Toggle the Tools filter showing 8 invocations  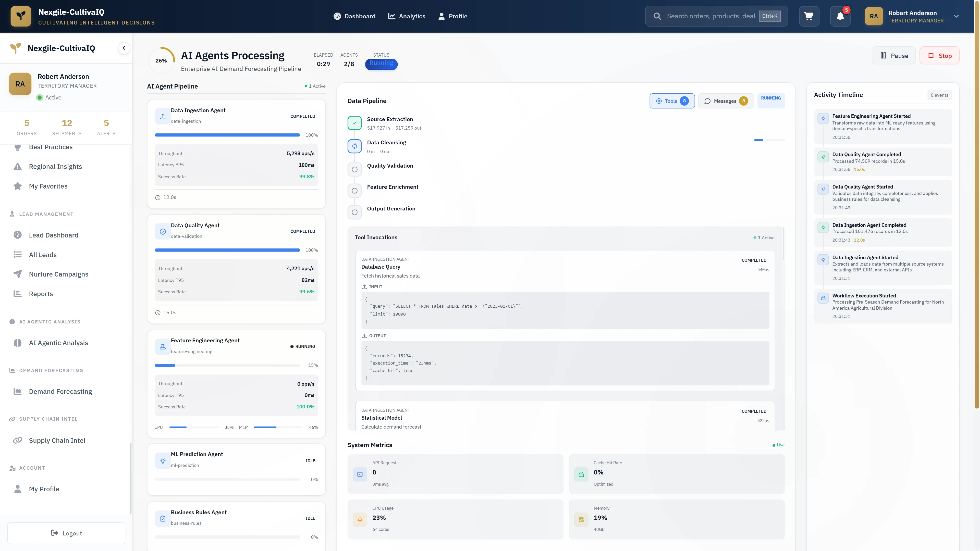tap(672, 101)
